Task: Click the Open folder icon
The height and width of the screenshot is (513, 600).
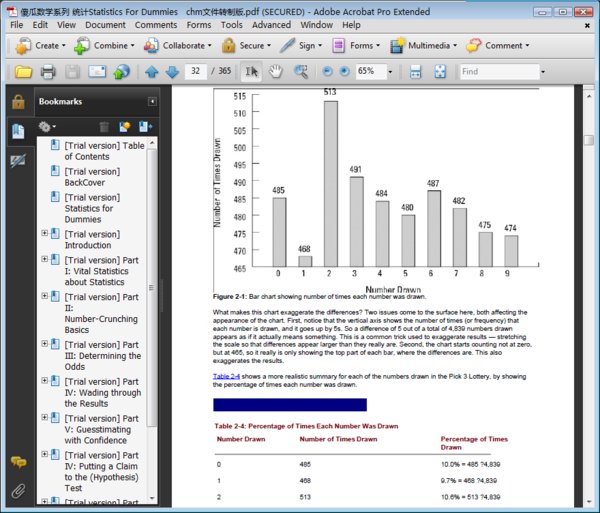Action: 23,72
